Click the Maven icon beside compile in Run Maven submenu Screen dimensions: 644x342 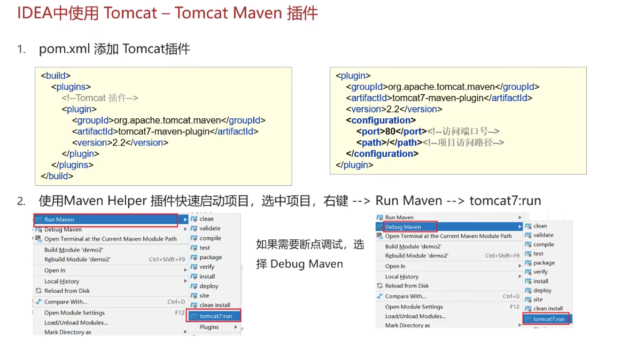pyautogui.click(x=195, y=238)
